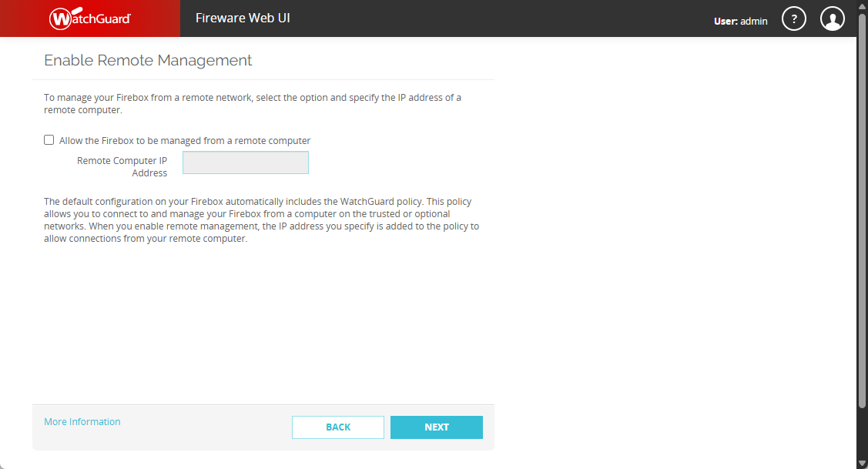Click the gray footer bar beside More Information
Viewport: 868px width, 469px height.
(x=205, y=427)
